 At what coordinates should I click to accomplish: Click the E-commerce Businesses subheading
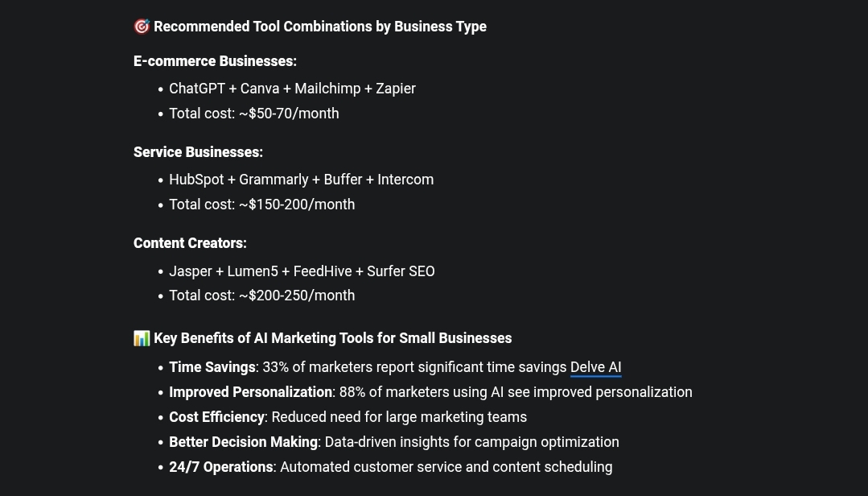(215, 61)
